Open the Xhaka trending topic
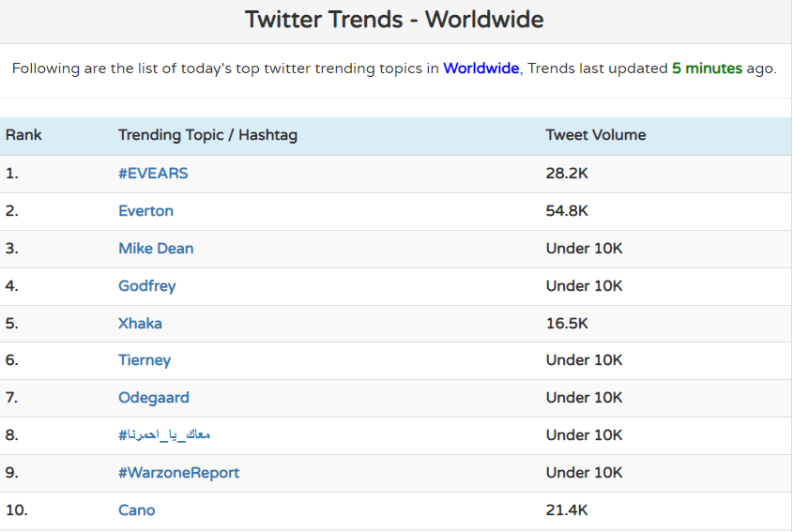 140,323
